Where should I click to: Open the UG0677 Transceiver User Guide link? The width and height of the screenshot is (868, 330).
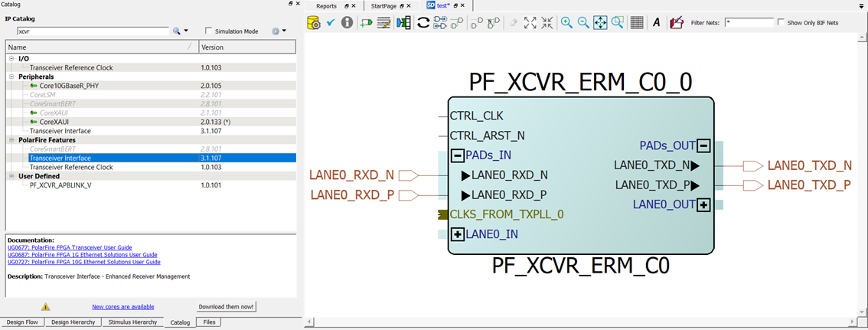(70, 248)
